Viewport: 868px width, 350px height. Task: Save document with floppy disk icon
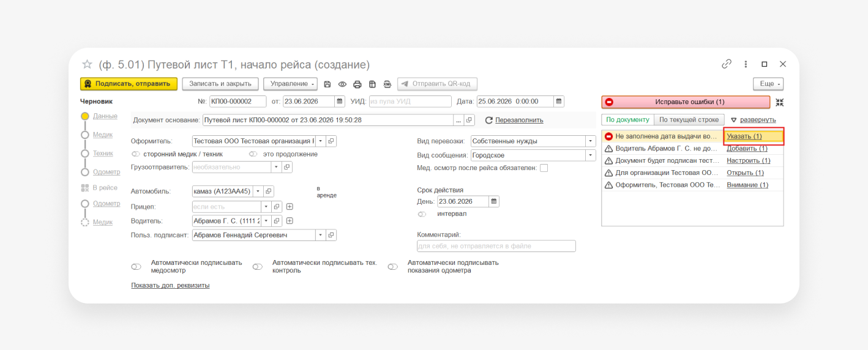click(327, 84)
